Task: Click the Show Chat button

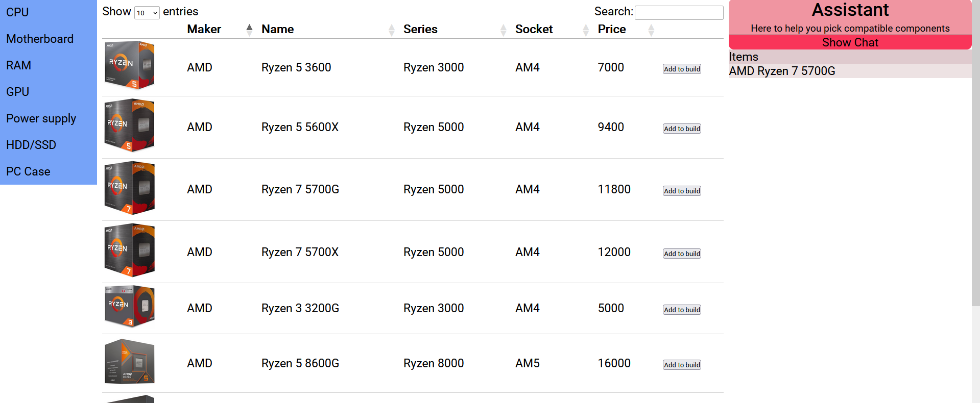Action: [850, 42]
